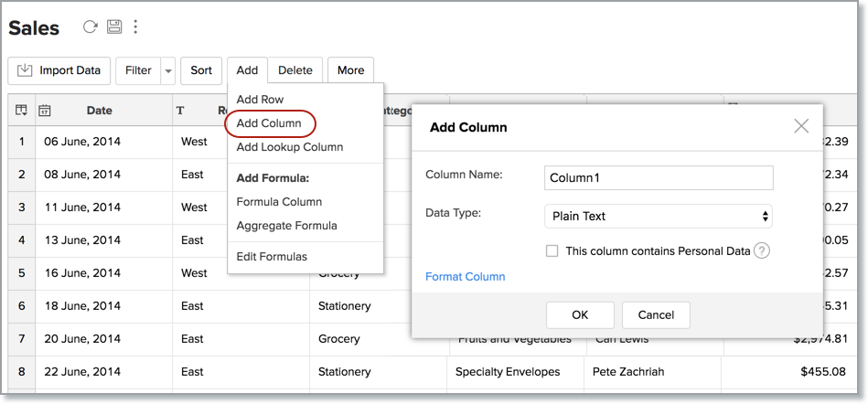The image size is (868, 404).
Task: Click the text type icon in header
Action: [x=180, y=111]
